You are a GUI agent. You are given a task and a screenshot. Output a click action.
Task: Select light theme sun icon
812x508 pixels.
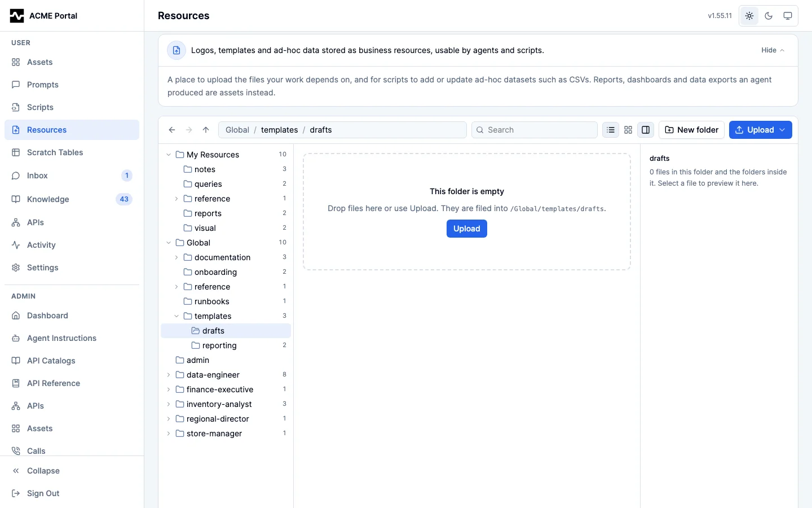[x=749, y=16]
